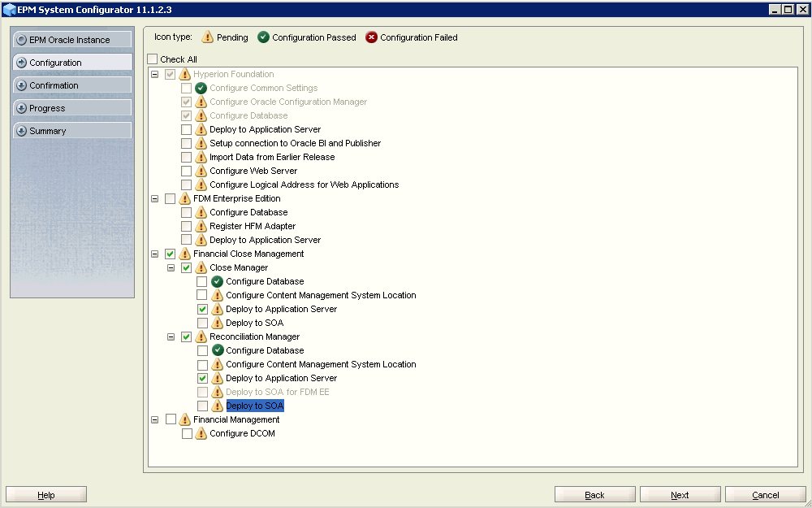Collapse the Hyperion Foundation tree node
The image size is (812, 508).
point(154,74)
